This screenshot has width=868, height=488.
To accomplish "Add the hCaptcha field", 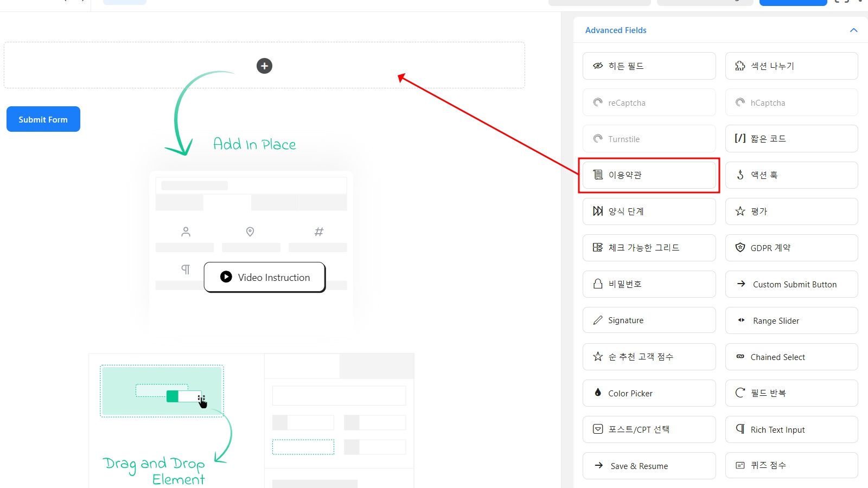I will click(792, 102).
